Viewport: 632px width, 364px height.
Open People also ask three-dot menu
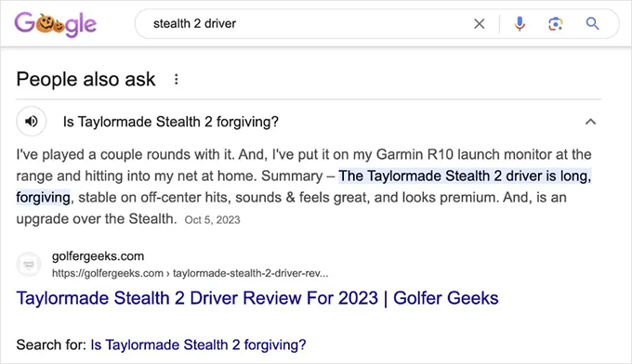pos(177,79)
